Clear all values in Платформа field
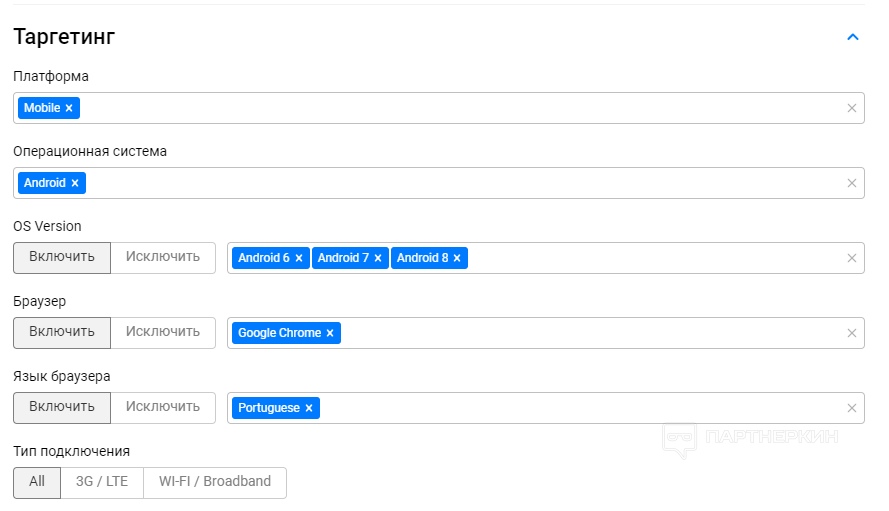This screenshot has width=889, height=511. pos(852,108)
